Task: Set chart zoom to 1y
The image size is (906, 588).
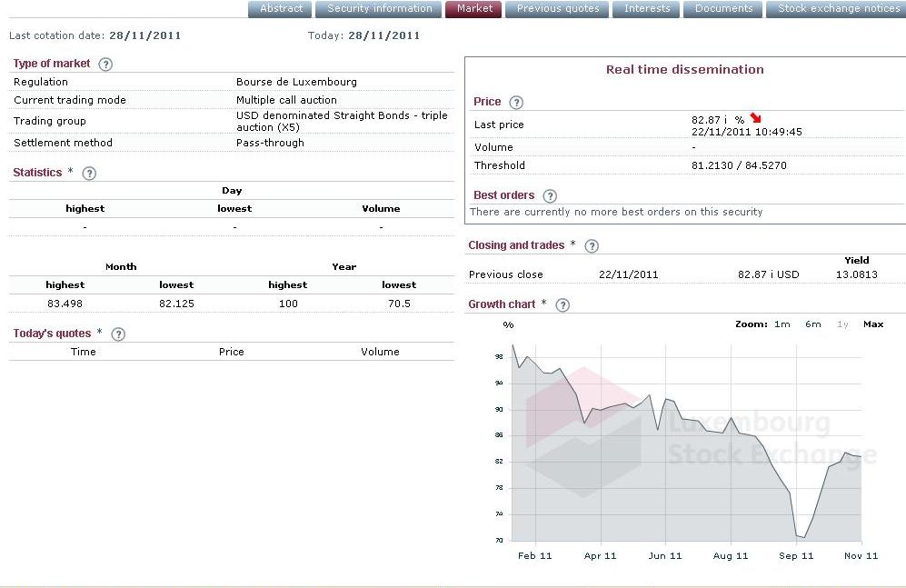Action: tap(842, 324)
